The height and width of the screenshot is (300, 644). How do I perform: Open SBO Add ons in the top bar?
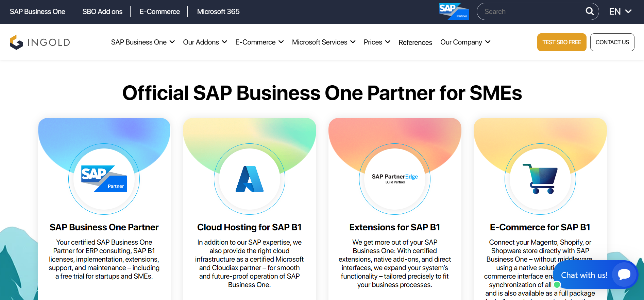click(x=102, y=12)
